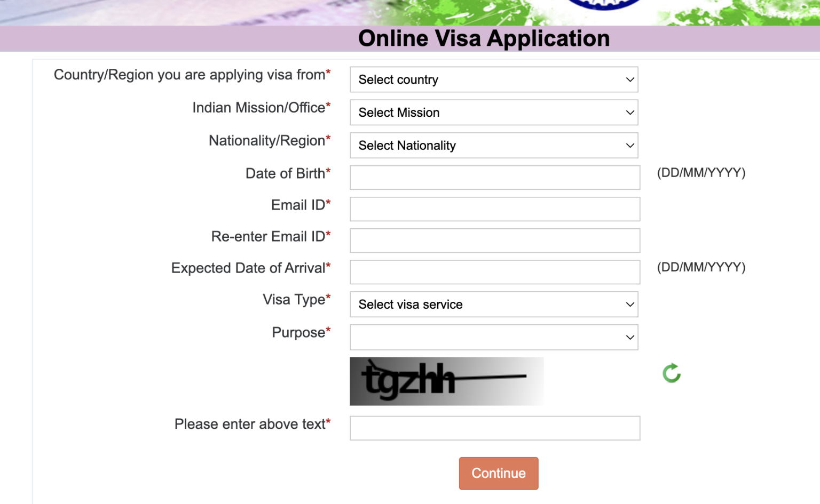820x504 pixels.
Task: Click the captcha image
Action: tap(446, 381)
